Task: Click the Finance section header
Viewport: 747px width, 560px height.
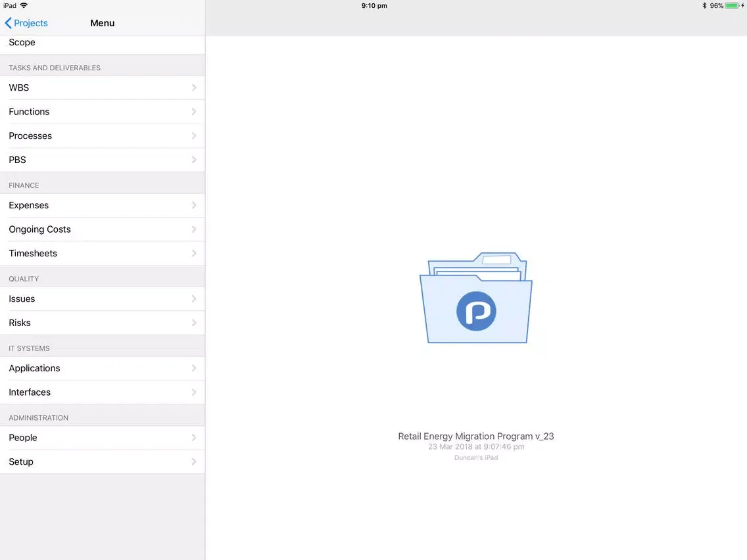Action: coord(24,185)
